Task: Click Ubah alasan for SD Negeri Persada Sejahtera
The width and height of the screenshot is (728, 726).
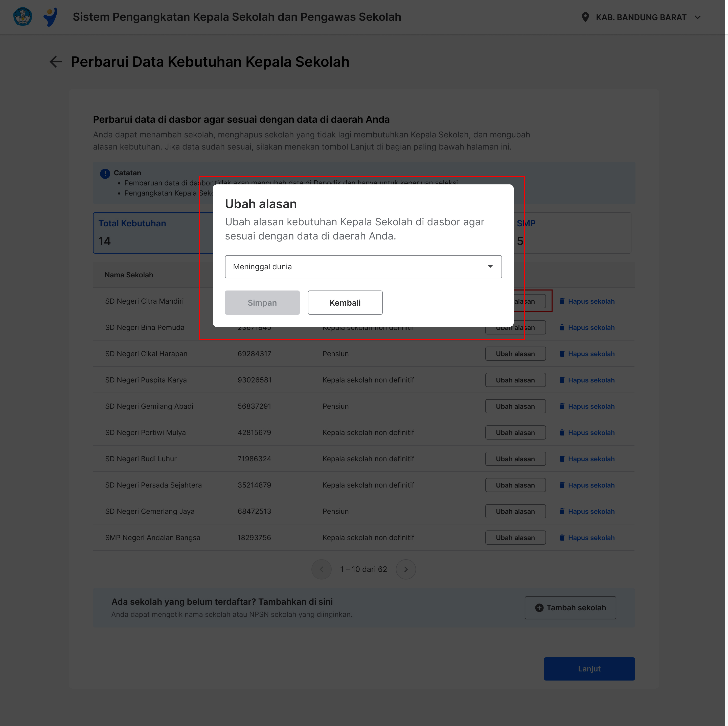Action: click(x=515, y=485)
